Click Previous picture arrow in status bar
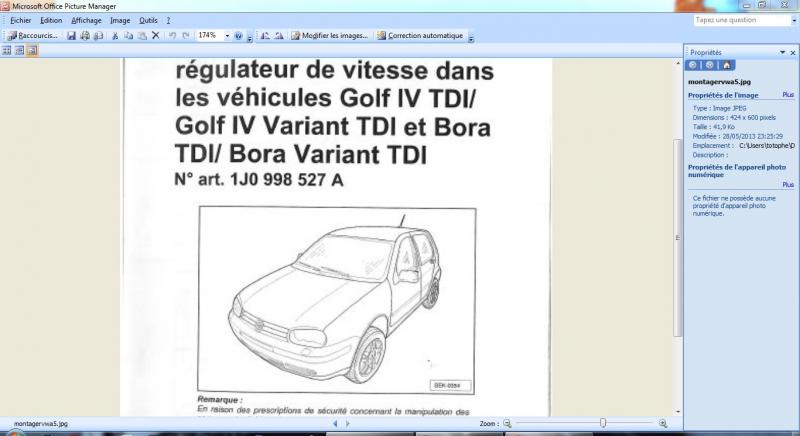The image size is (800, 436). point(335,423)
